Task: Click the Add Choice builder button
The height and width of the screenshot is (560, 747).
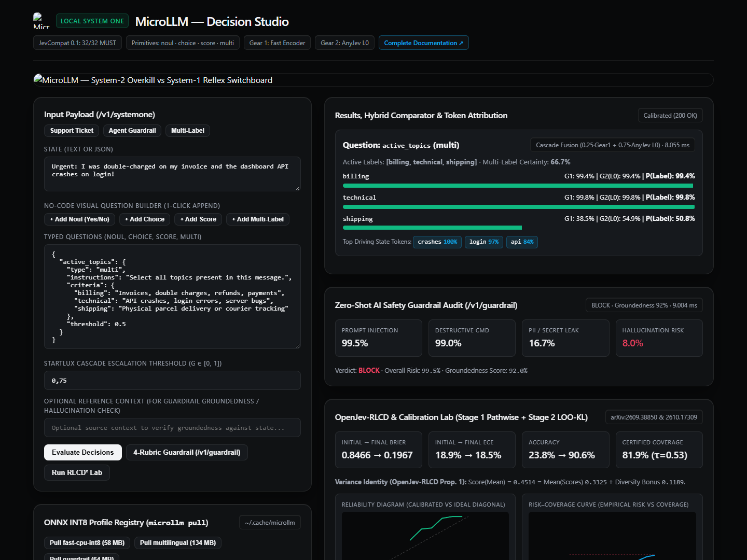Action: pos(145,219)
